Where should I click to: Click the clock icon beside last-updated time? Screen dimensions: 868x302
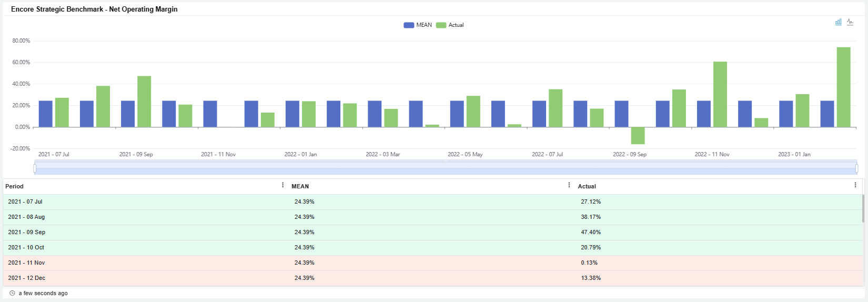click(x=12, y=293)
